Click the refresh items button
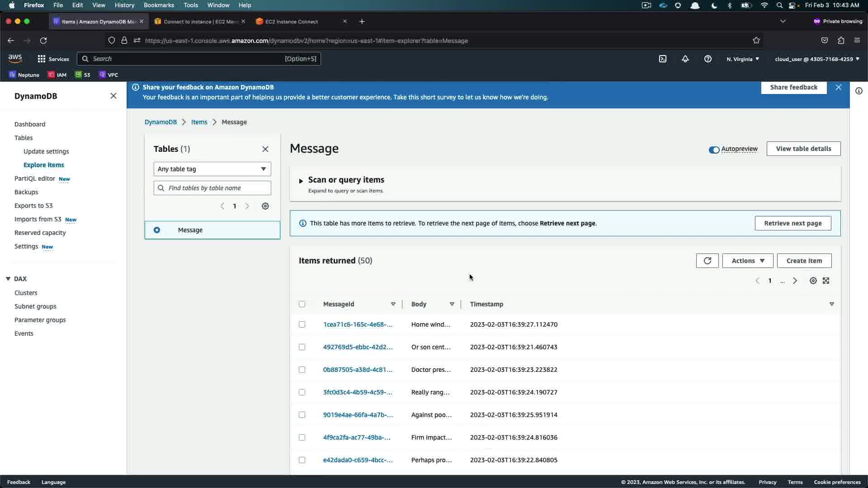This screenshot has height=488, width=868. tap(707, 261)
